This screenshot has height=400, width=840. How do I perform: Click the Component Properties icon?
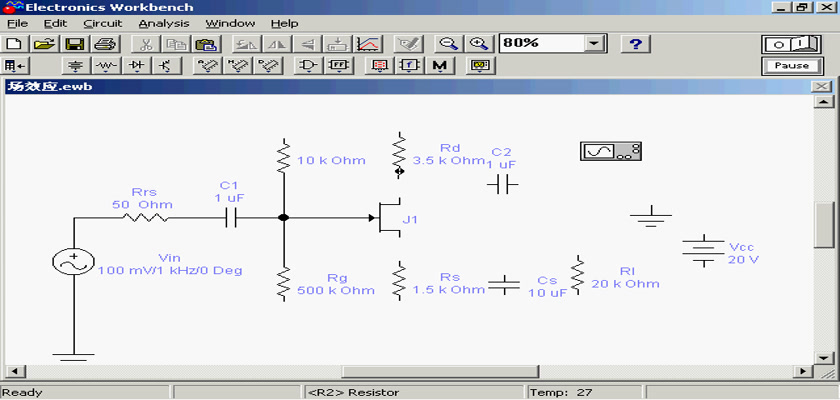[409, 44]
